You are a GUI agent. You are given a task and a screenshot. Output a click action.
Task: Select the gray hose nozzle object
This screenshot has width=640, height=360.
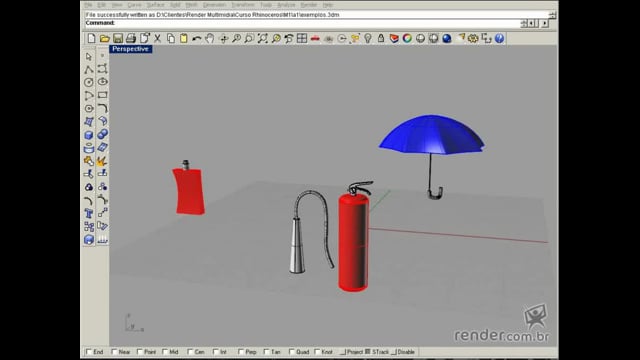tap(297, 246)
